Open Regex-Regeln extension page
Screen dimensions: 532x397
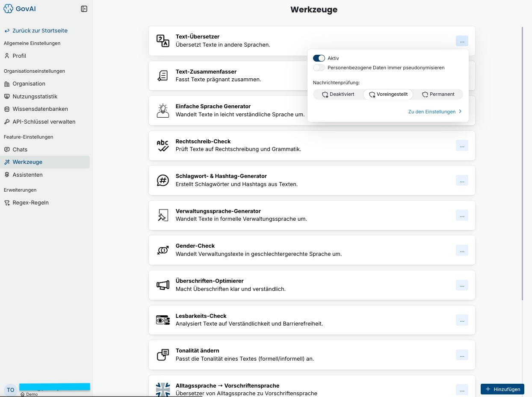tap(45, 203)
